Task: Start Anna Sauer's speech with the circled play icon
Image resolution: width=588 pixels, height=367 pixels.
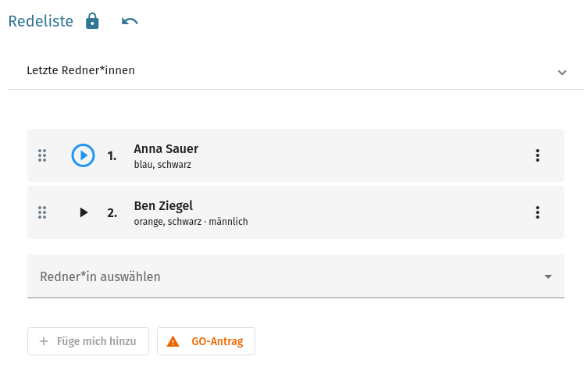Action: pyautogui.click(x=83, y=155)
